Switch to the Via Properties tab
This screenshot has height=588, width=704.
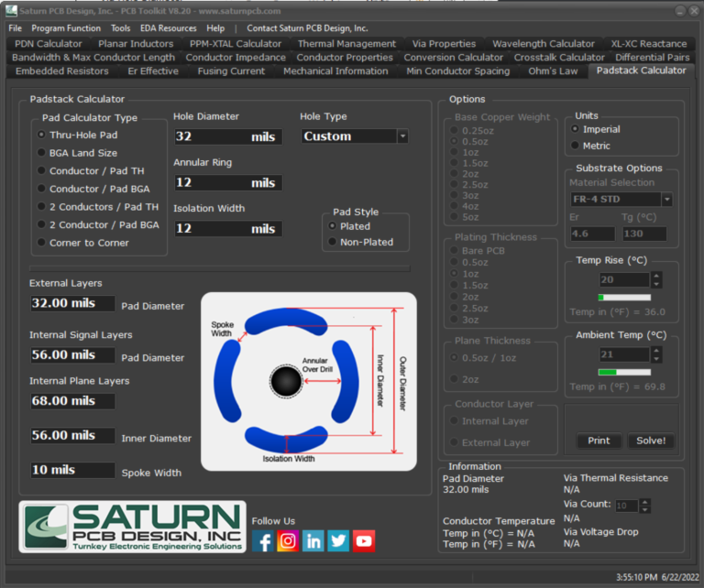click(x=444, y=43)
